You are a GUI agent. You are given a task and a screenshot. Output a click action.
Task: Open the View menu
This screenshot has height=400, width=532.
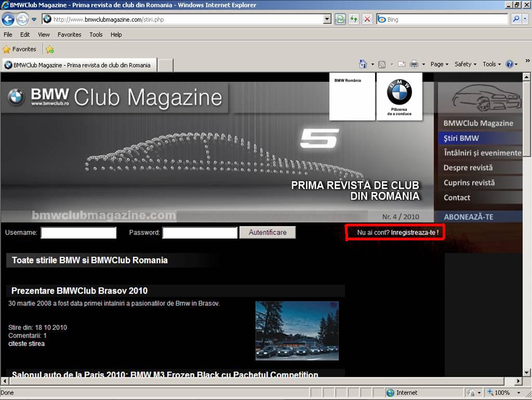tap(44, 35)
